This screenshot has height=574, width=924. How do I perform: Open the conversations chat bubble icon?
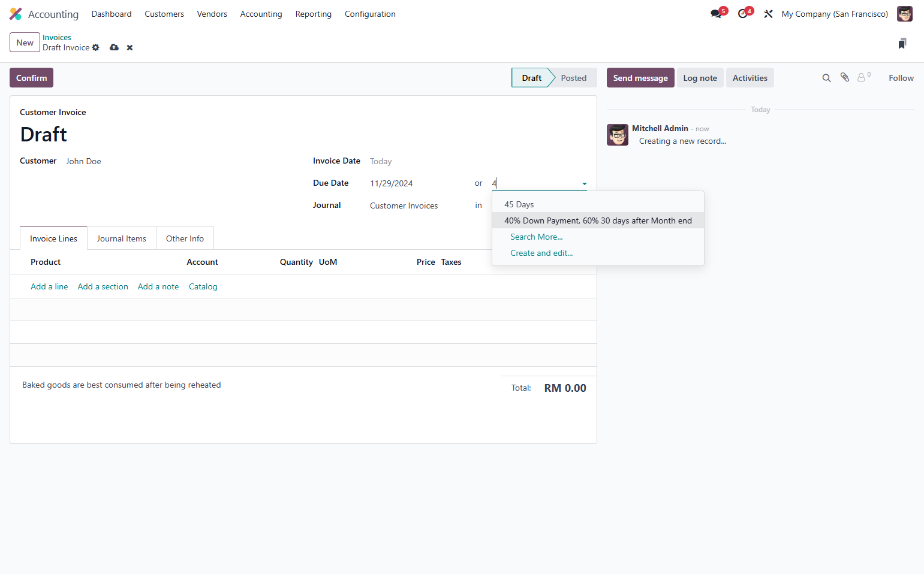click(x=716, y=14)
